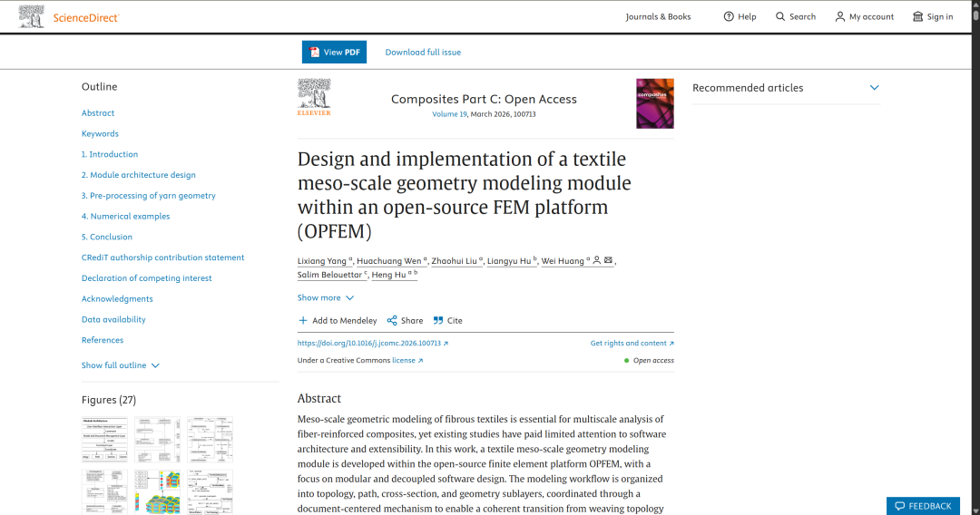Collapse the Recommended articles panel chevron
The width and height of the screenshot is (980, 515).
click(875, 87)
